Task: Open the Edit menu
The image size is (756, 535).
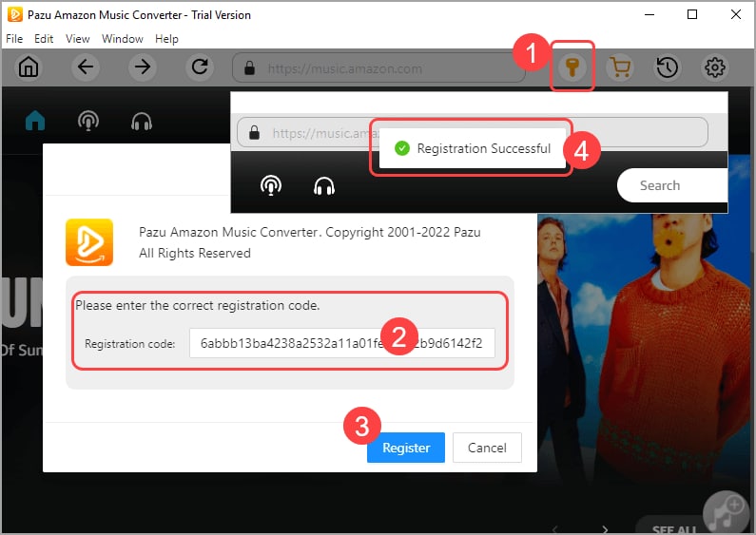Action: (x=44, y=39)
